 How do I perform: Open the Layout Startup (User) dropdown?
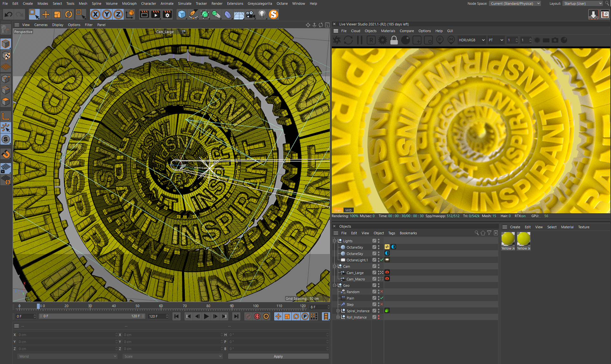[582, 3]
